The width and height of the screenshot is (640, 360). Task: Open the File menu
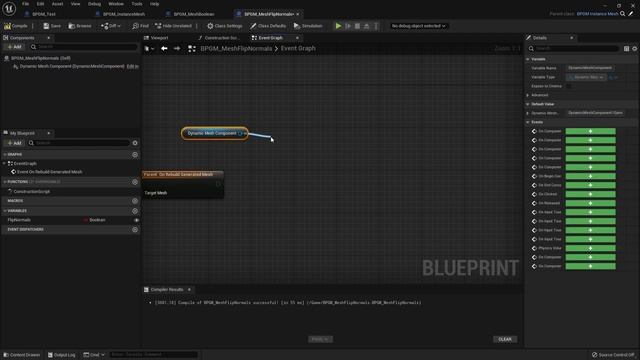(25, 4)
